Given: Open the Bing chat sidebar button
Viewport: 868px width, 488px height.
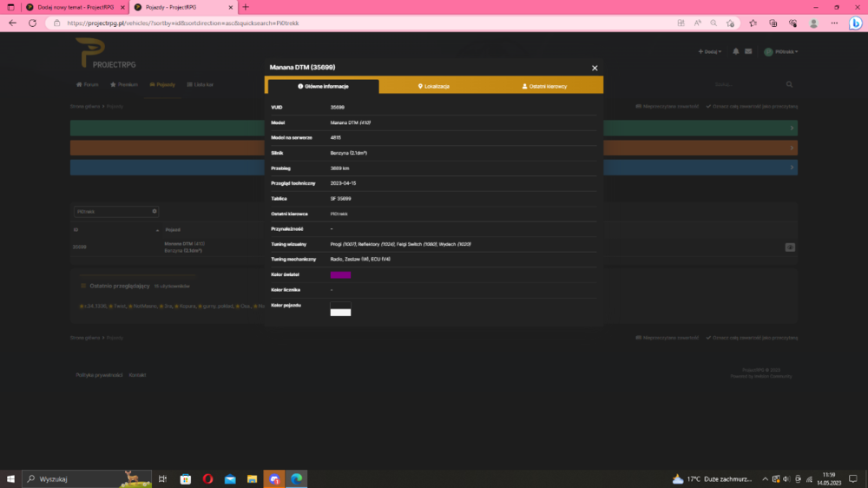Looking at the screenshot, I should tap(855, 23).
